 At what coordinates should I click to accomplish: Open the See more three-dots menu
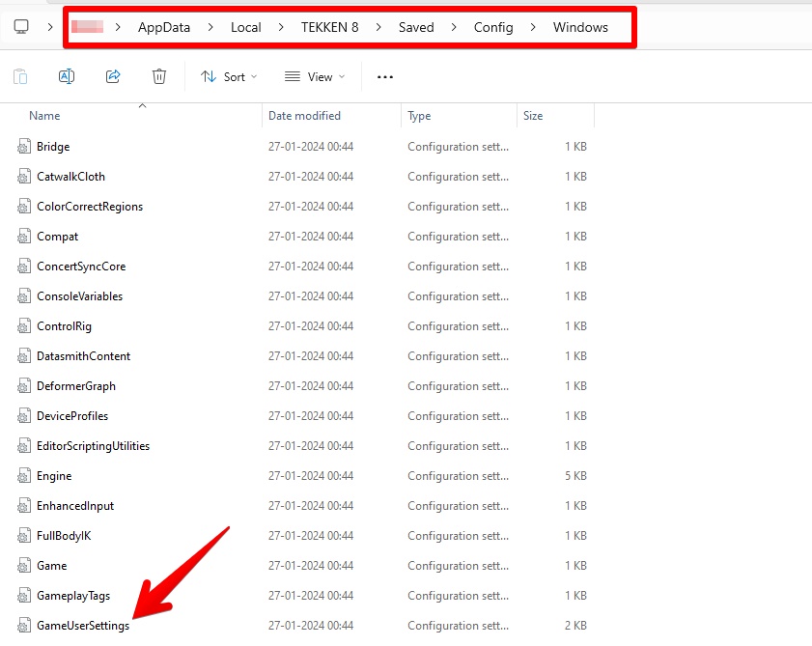pos(385,77)
